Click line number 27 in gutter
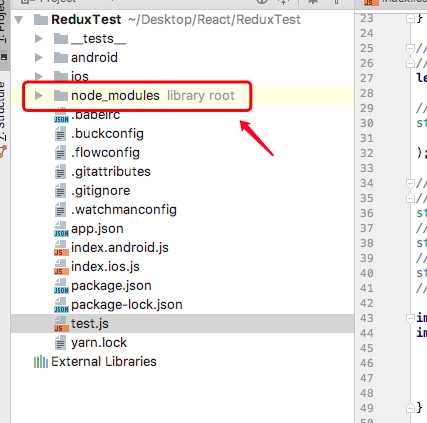The image size is (427, 423). 367,78
